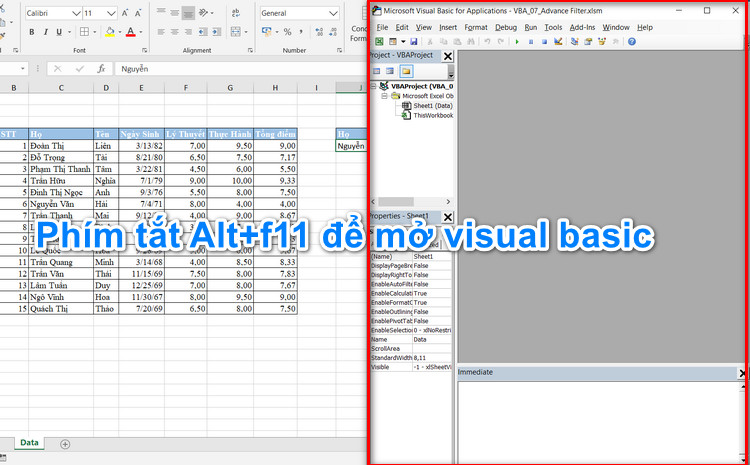Open Project Explorer icon in VBA toolbar
The height and width of the screenshot is (465, 750).
(x=574, y=42)
